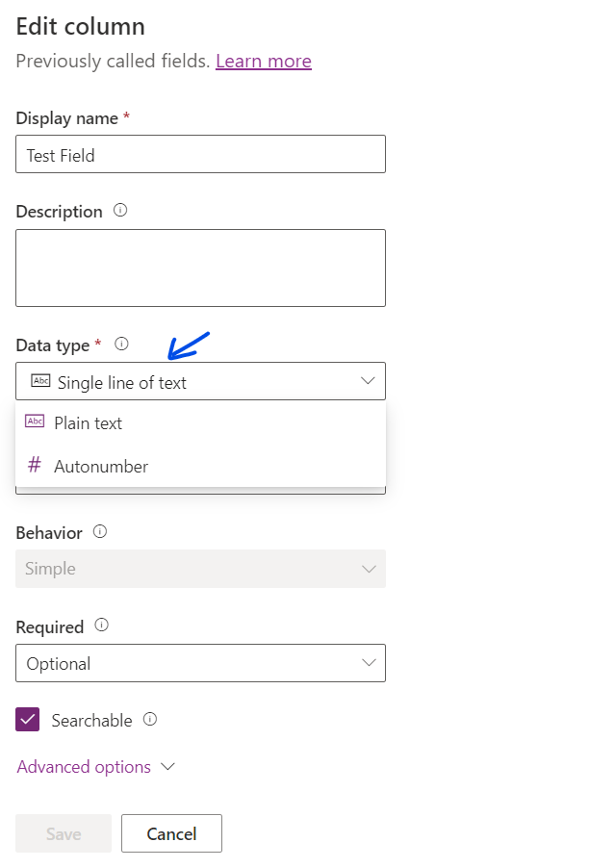589x868 pixels.
Task: Collapse the Data type dropdown chevron
Action: 368,380
